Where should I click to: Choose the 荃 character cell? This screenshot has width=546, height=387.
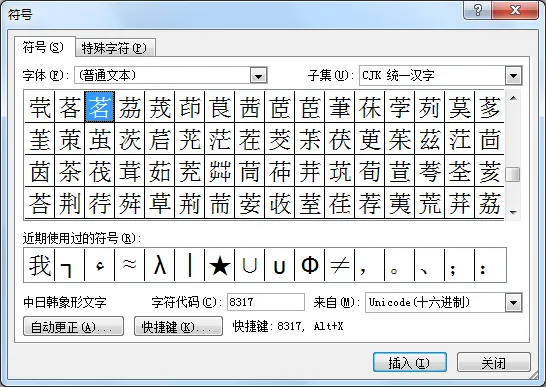click(x=459, y=171)
